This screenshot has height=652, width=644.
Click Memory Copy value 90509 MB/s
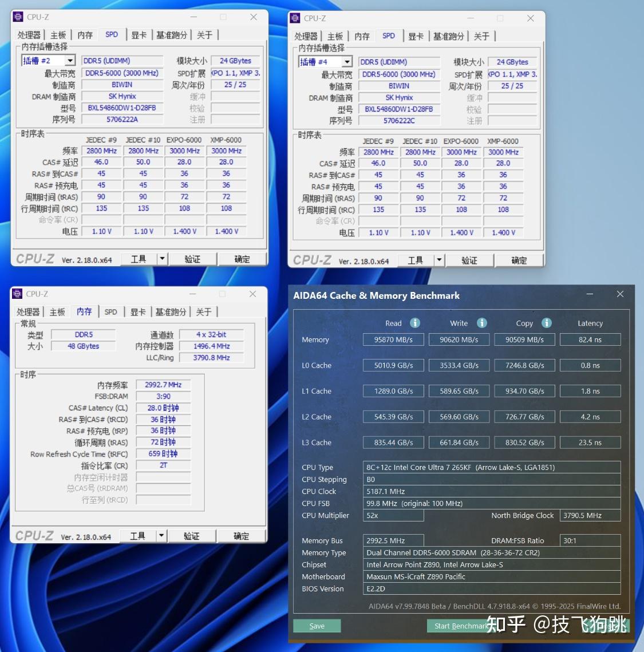pos(524,339)
